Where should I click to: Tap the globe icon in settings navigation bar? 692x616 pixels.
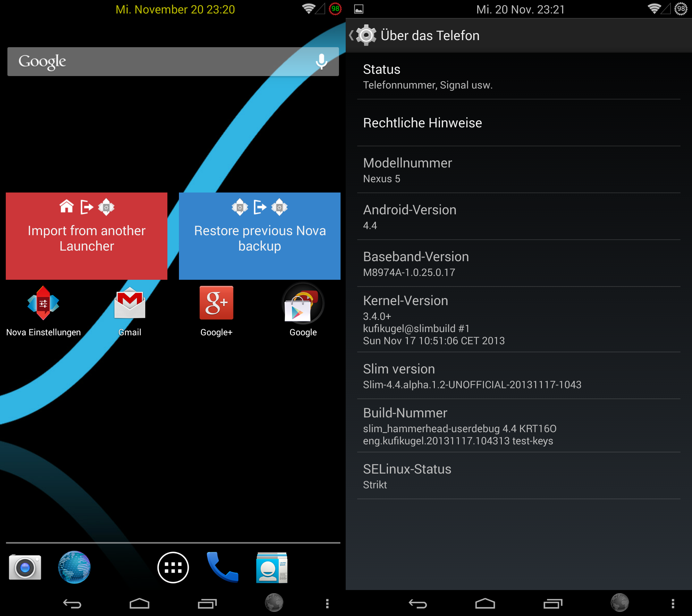pyautogui.click(x=620, y=603)
